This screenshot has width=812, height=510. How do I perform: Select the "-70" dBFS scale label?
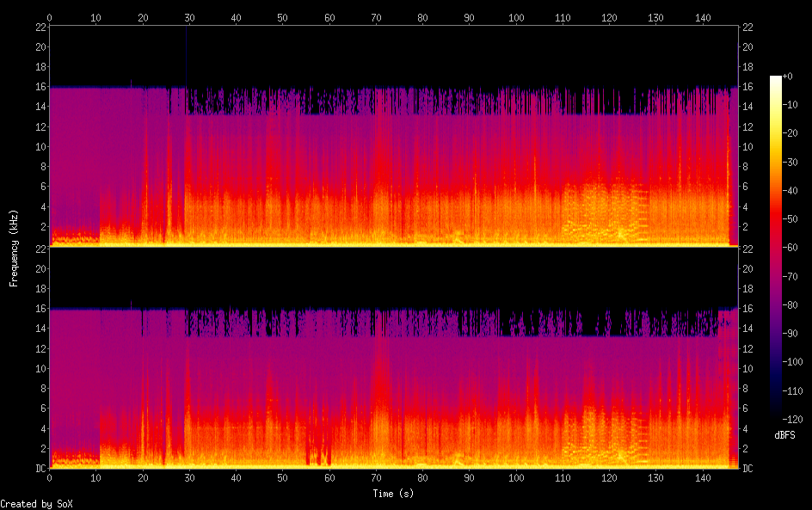click(790, 276)
